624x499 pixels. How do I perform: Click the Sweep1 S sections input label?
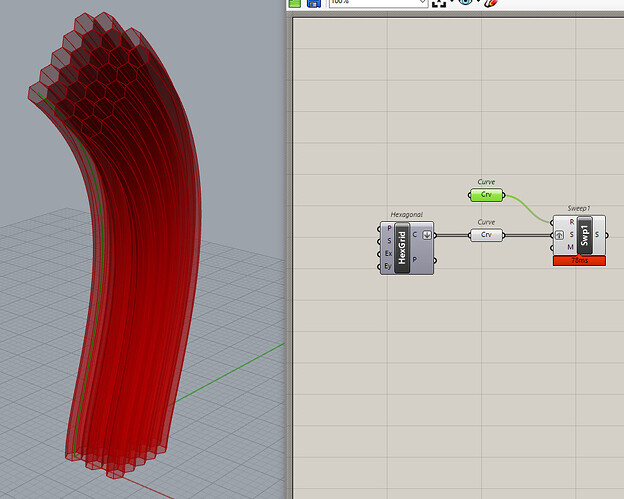[x=571, y=235]
